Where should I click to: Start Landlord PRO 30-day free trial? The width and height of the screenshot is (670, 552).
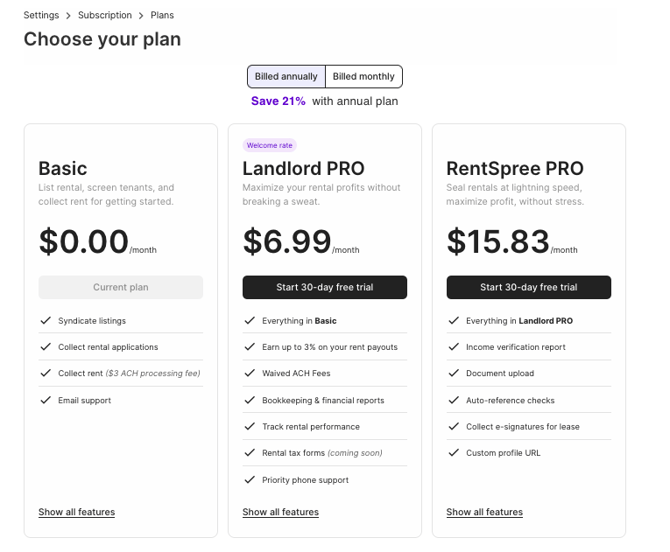(325, 287)
